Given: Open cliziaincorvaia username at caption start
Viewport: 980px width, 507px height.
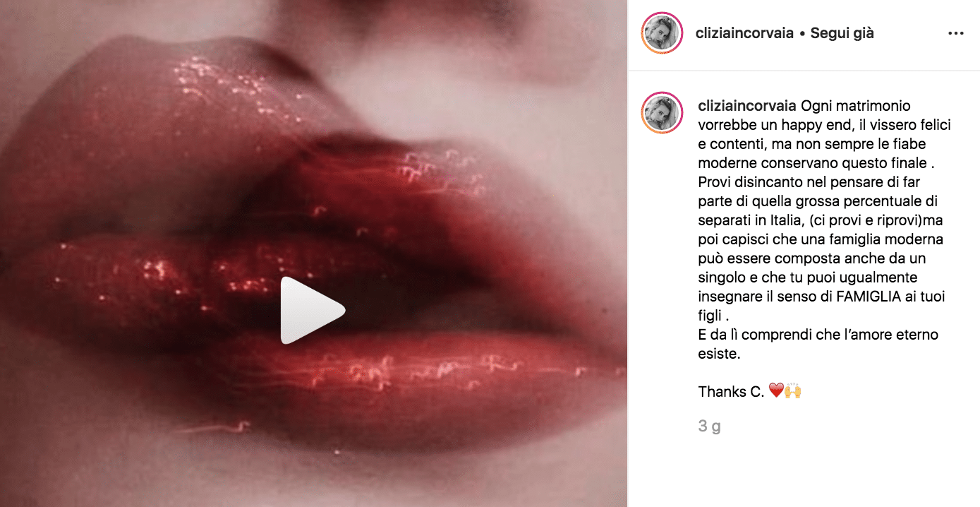Looking at the screenshot, I should (746, 106).
